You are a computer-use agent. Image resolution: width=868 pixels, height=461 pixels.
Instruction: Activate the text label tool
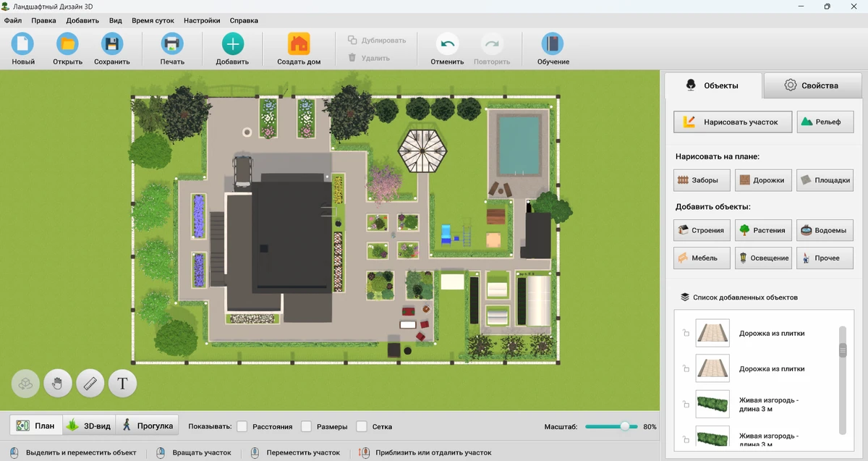[122, 383]
